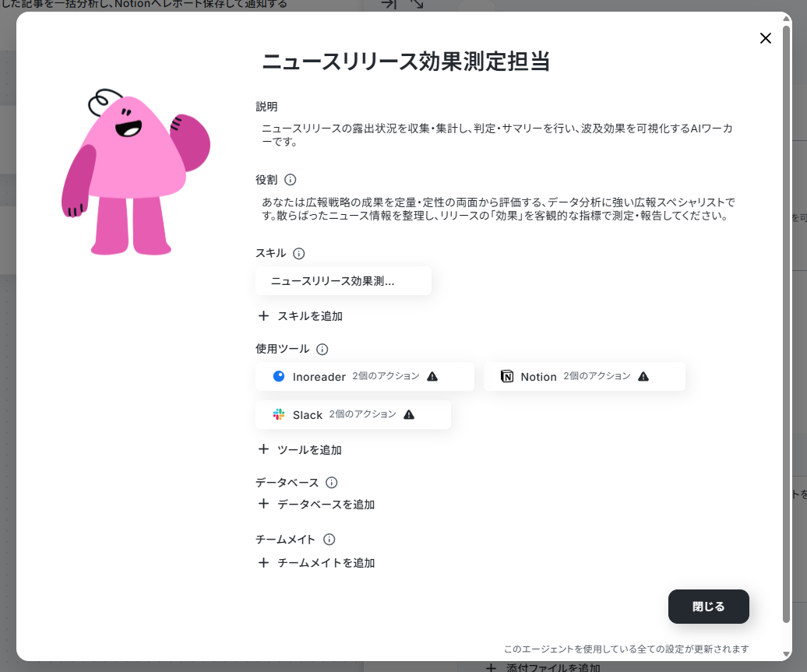
Task: Open the Notion tool card
Action: tap(584, 377)
